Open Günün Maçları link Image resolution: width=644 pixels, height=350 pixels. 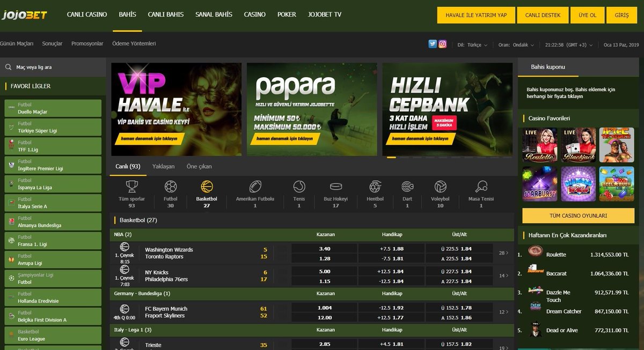[x=17, y=43]
